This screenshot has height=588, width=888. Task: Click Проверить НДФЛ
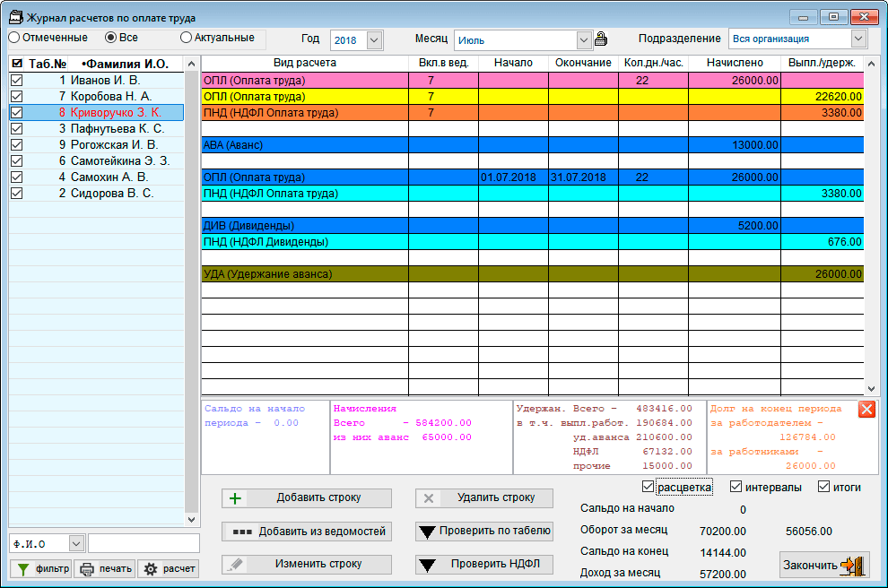pyautogui.click(x=484, y=564)
